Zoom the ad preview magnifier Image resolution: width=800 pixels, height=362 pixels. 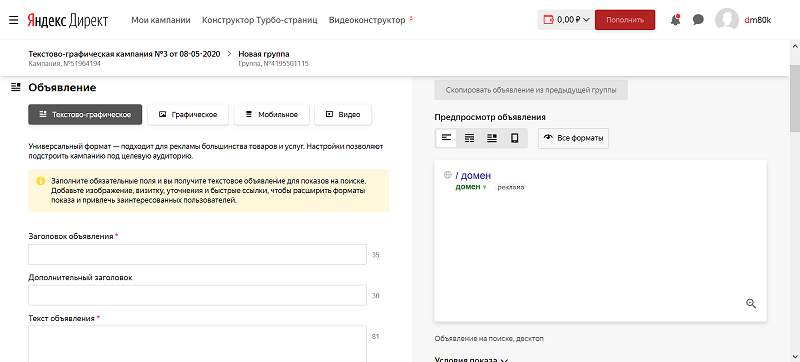751,303
